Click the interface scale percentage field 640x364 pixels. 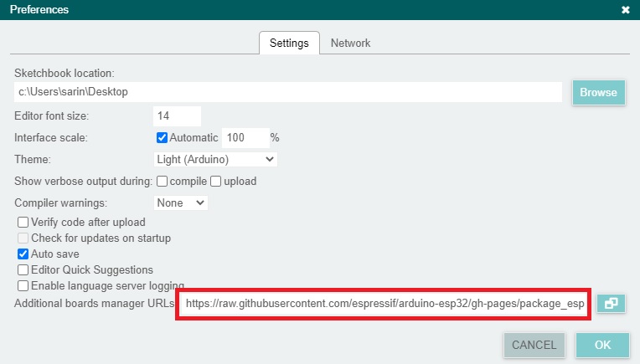pyautogui.click(x=245, y=137)
